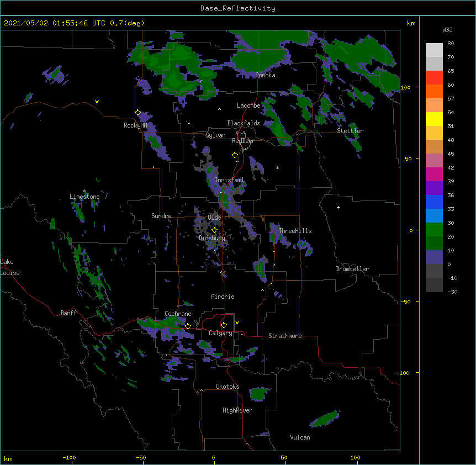Click the dBZ legend heading
The width and height of the screenshot is (476, 465).
pos(447,30)
